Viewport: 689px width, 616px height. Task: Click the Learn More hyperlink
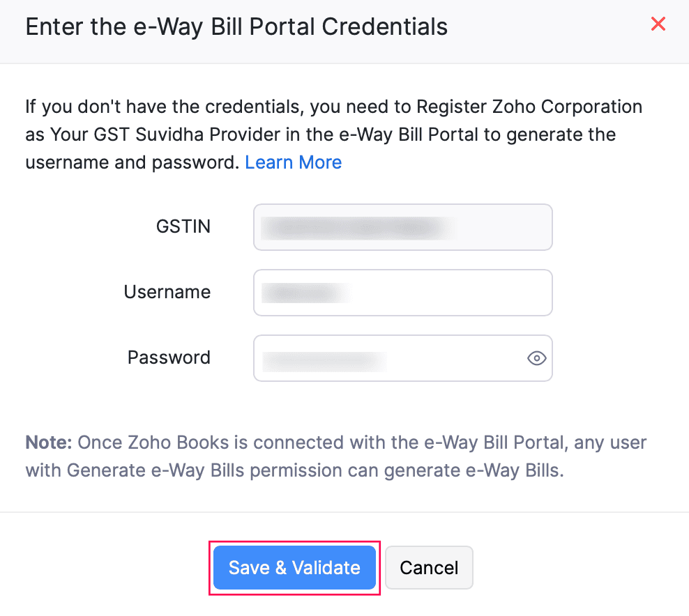point(293,162)
